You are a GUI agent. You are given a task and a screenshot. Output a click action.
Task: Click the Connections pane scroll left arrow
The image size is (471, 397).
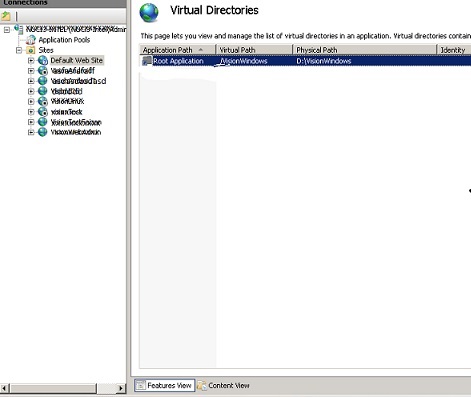(x=4, y=388)
